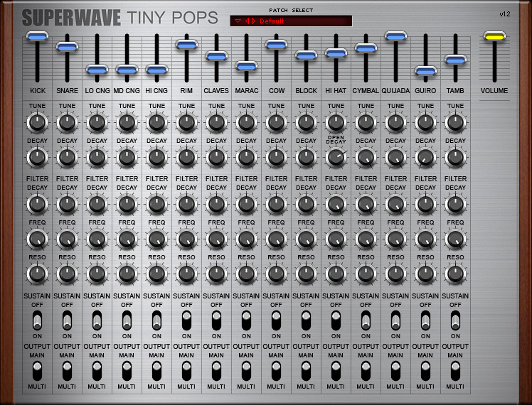Click the COW level fader handle
The height and width of the screenshot is (405, 532).
(x=276, y=44)
